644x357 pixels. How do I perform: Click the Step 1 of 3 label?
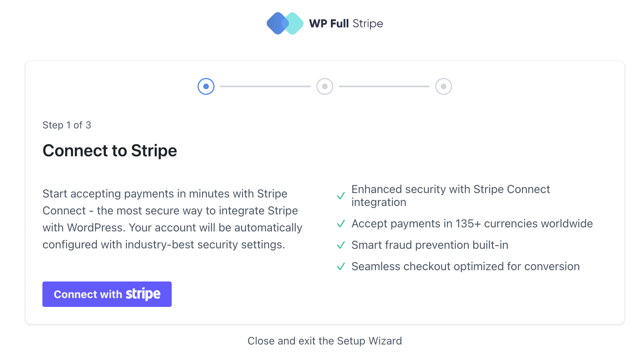(x=67, y=125)
